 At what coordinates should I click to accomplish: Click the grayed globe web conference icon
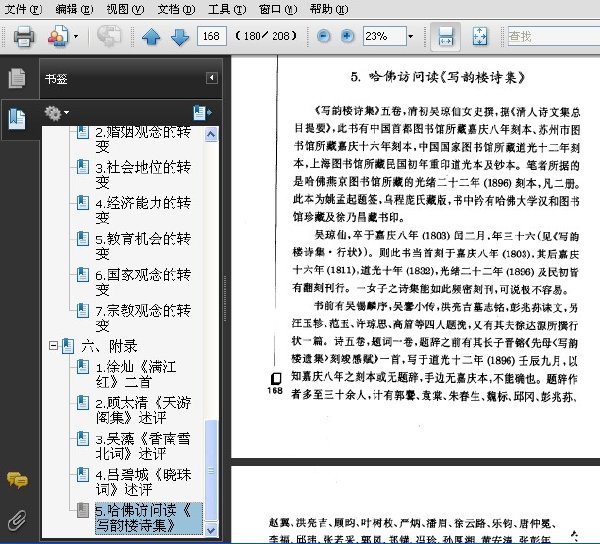coord(109,36)
